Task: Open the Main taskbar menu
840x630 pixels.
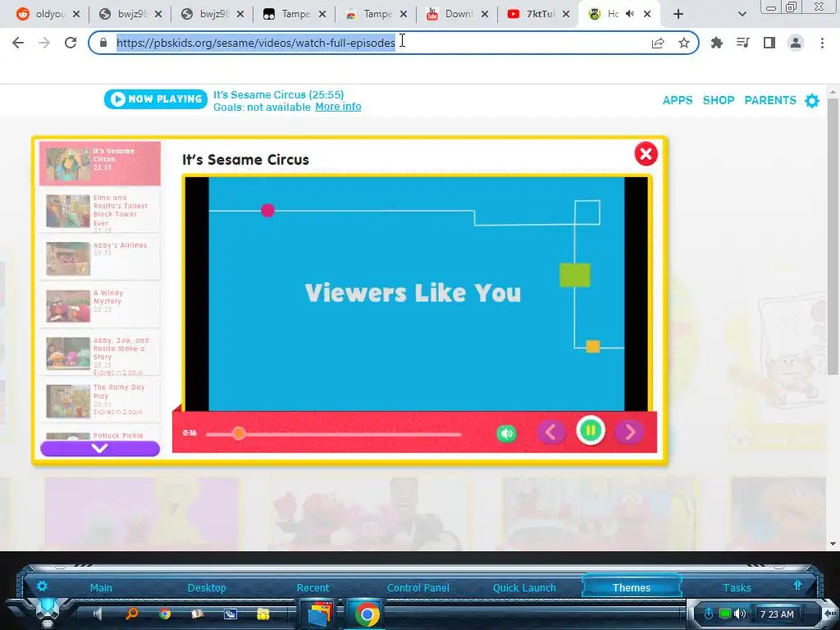Action: pos(101,587)
